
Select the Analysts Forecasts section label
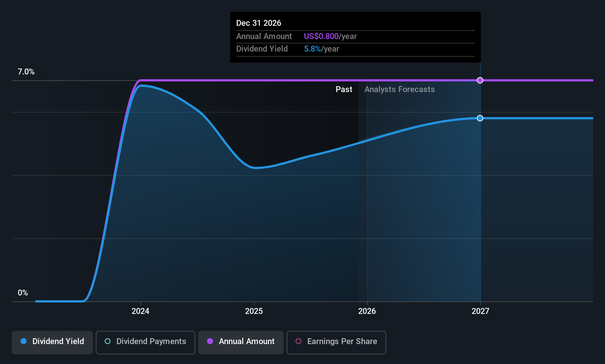coord(399,89)
